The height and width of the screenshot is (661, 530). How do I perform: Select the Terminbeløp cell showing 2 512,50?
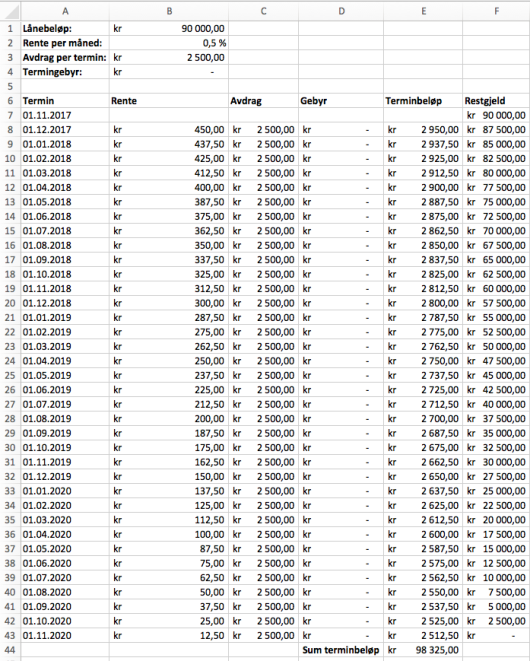(423, 635)
